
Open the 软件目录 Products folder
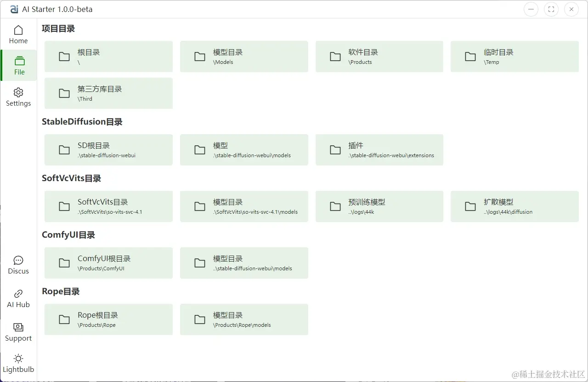click(x=379, y=56)
